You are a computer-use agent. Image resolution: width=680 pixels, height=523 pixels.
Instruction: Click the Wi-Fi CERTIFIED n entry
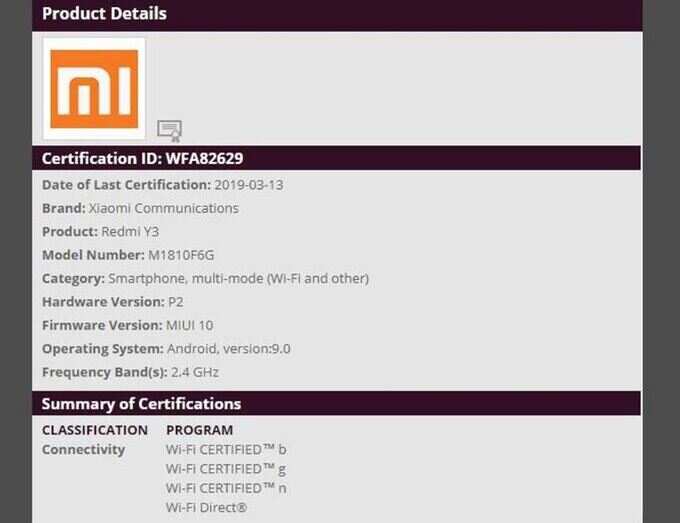(x=226, y=488)
